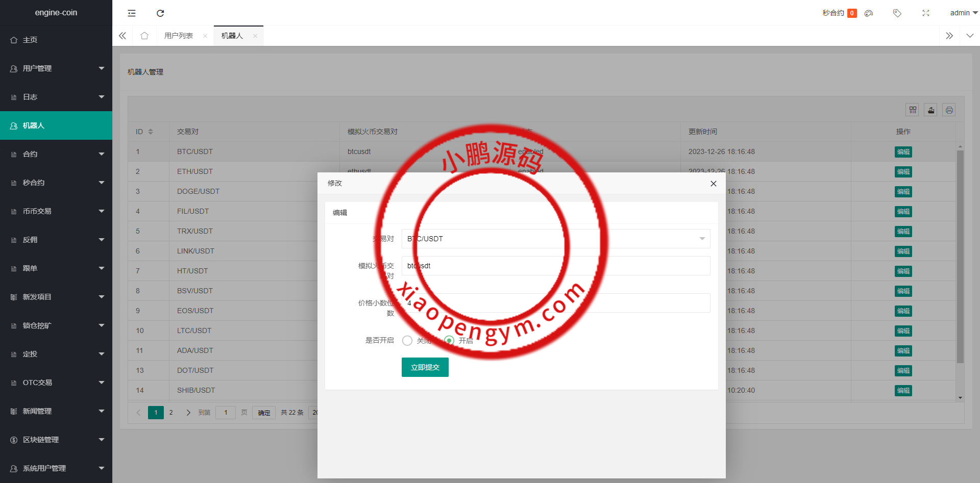Open the tag note icon in header
The image size is (980, 483).
point(897,13)
